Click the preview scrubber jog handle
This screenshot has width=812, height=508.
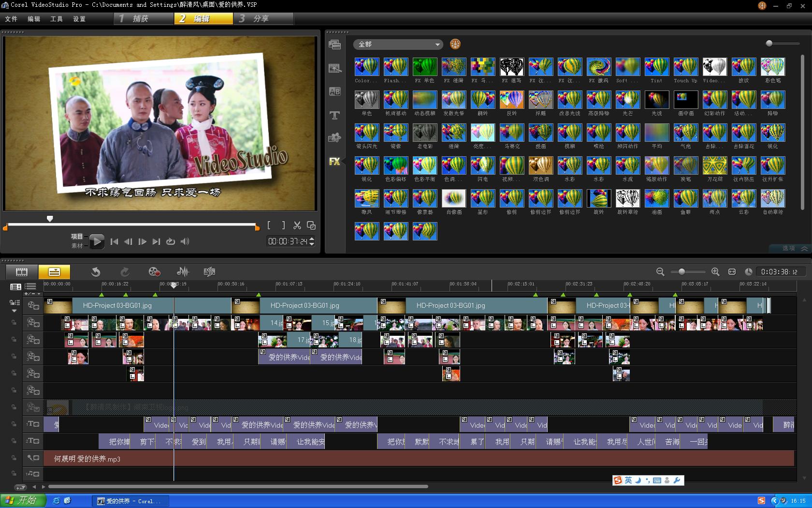pos(50,219)
